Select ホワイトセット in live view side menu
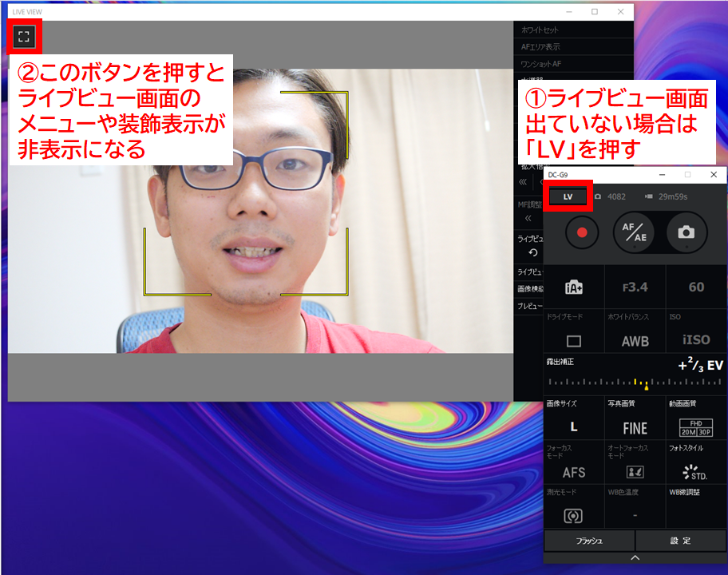The image size is (728, 575). (x=573, y=30)
